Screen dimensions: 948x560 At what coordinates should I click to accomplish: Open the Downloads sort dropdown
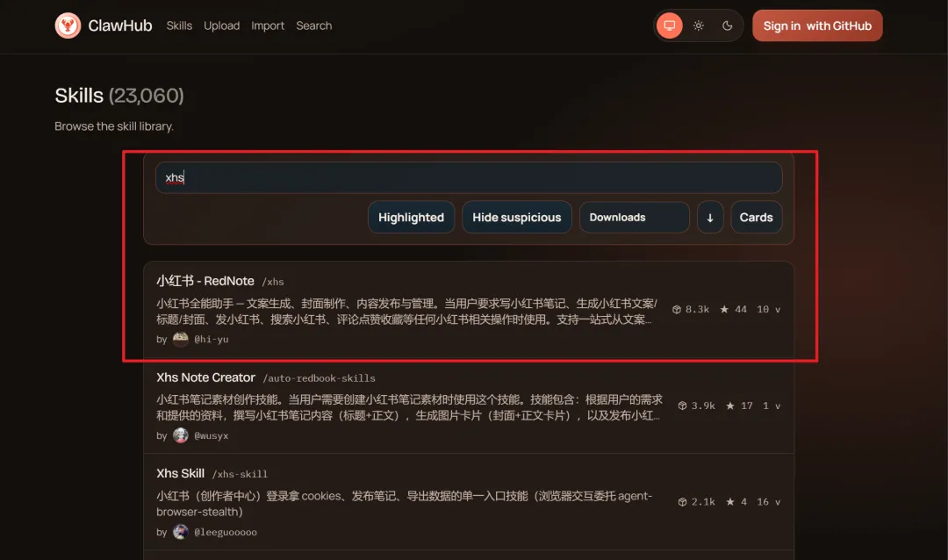click(635, 217)
